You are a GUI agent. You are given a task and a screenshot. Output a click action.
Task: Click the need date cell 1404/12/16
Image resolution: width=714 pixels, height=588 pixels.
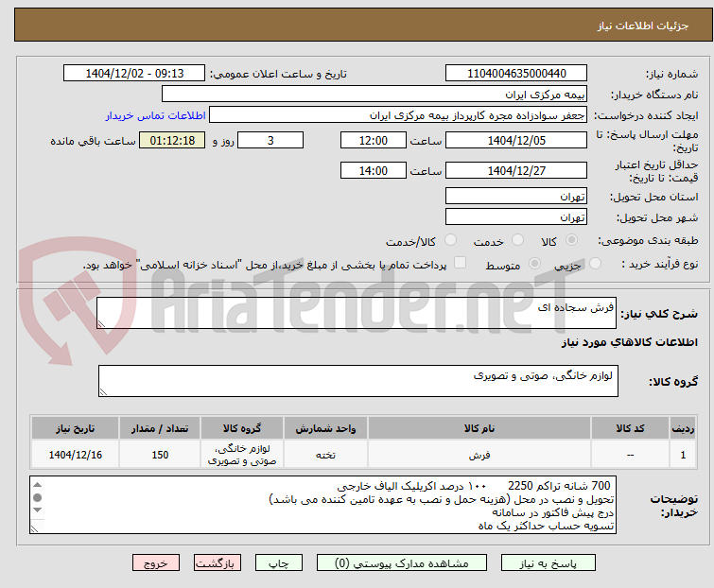75,454
